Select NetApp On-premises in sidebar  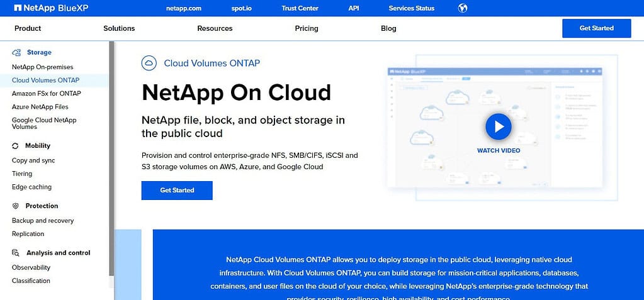[43, 67]
